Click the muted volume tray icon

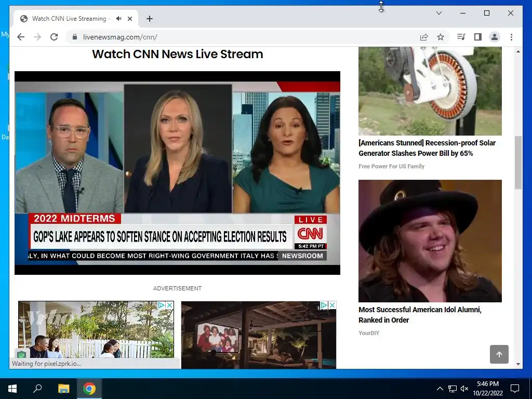click(464, 389)
